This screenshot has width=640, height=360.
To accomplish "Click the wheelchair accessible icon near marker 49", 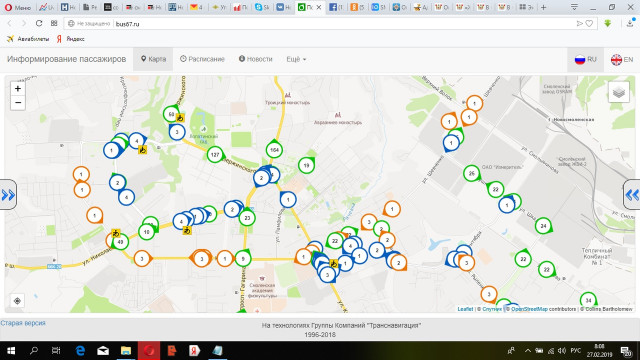I will [x=116, y=233].
